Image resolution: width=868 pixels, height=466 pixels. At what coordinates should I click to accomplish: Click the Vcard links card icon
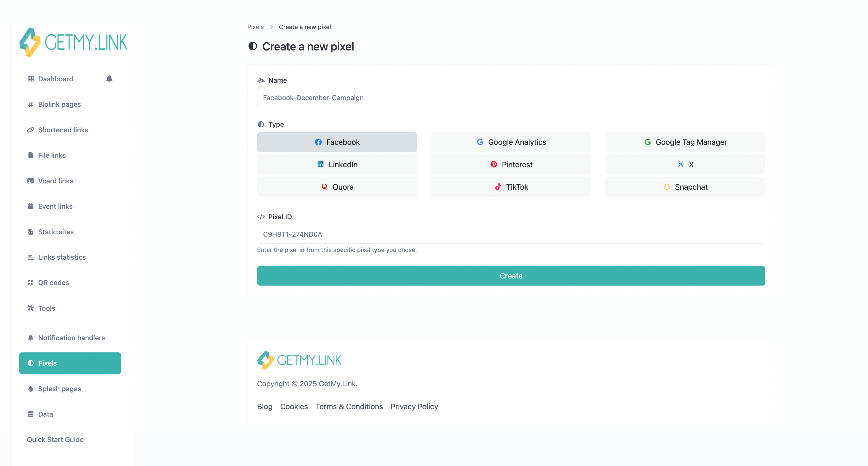(x=31, y=181)
